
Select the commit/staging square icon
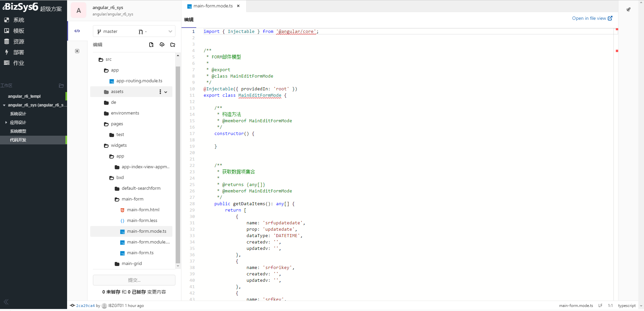(77, 51)
